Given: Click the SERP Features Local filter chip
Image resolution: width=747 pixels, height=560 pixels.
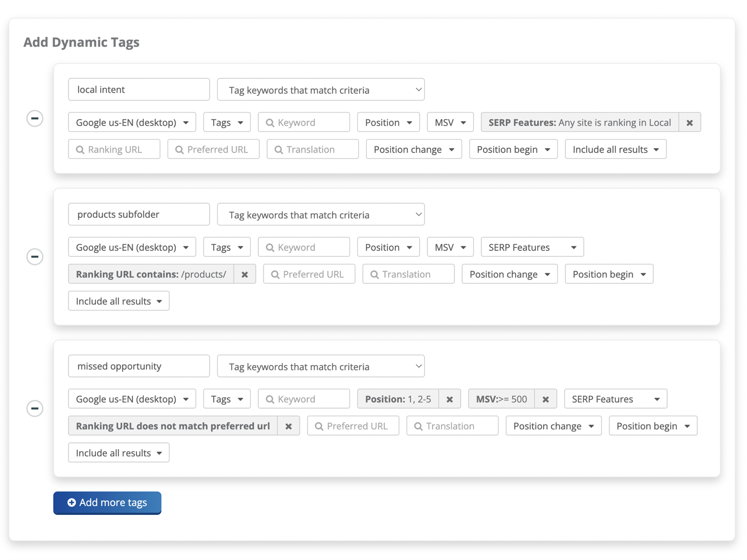Looking at the screenshot, I should point(580,122).
